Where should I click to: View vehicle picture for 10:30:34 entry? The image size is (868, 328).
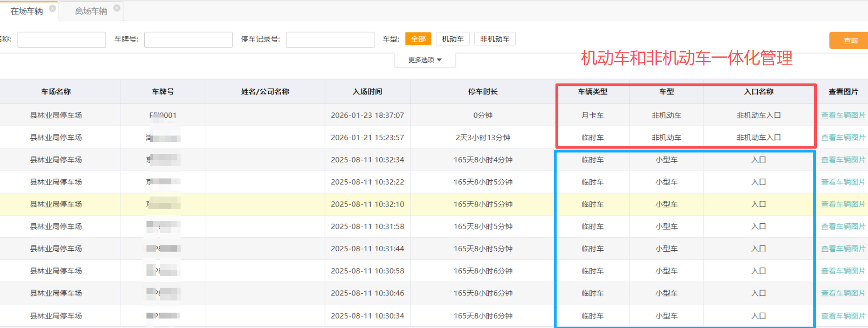point(843,316)
